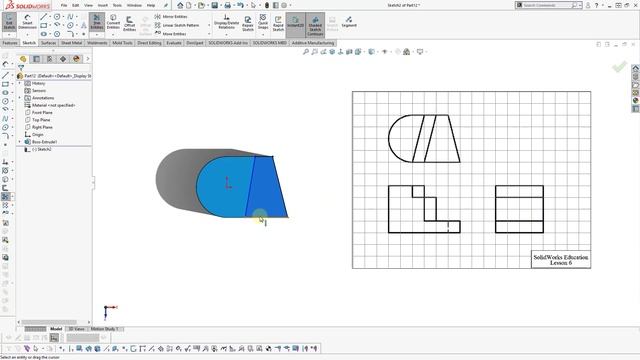The height and width of the screenshot is (360, 640).
Task: Select Front Plane in the tree
Action: point(39,113)
